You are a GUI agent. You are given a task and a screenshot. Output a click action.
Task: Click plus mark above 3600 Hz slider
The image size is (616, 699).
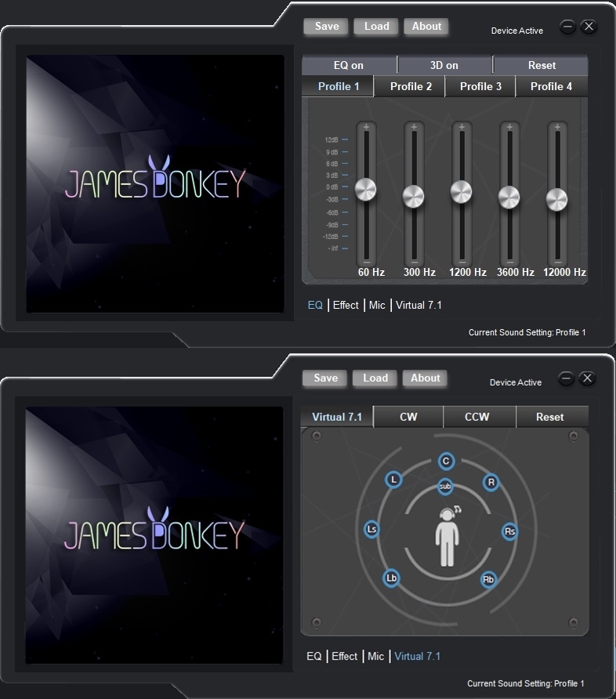[509, 127]
